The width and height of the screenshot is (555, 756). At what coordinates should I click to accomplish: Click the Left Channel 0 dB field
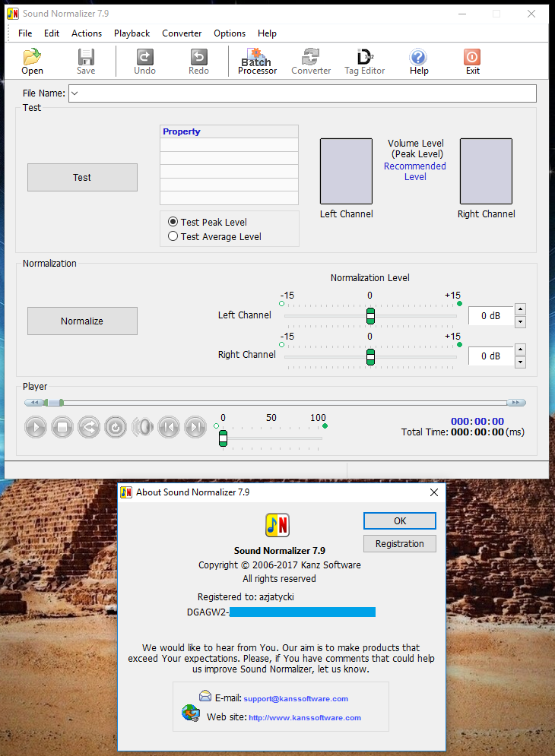(x=491, y=316)
